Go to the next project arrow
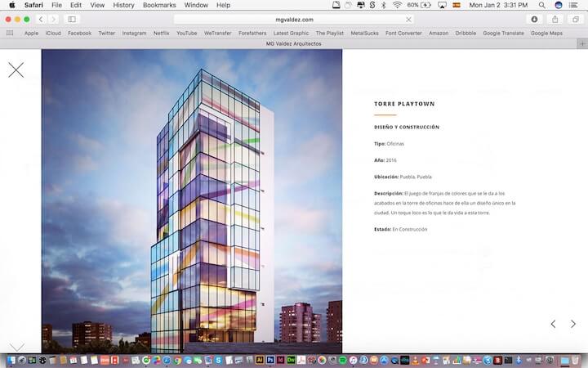588x368 pixels. click(573, 324)
